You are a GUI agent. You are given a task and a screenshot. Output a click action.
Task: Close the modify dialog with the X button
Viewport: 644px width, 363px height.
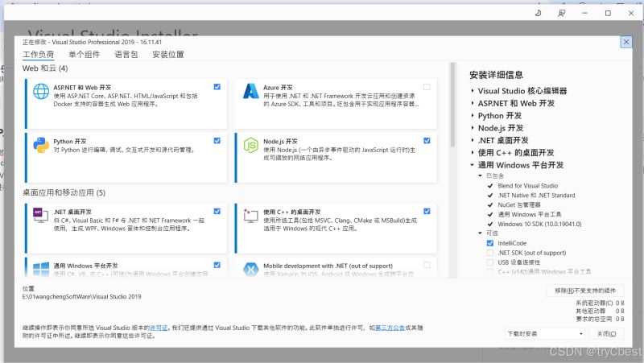(626, 42)
